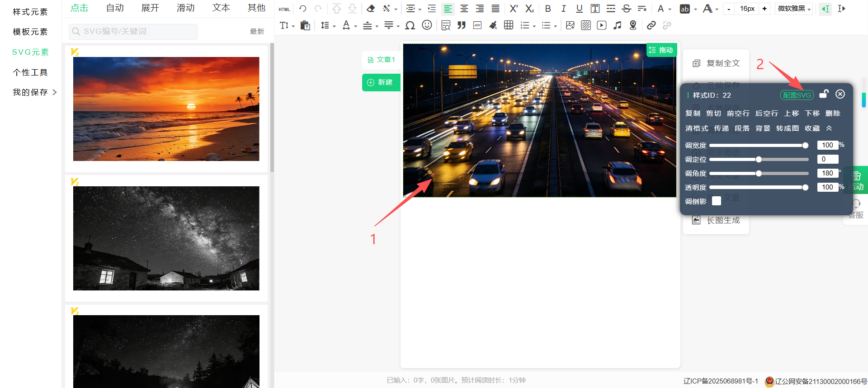
Task: Toggle bold formatting
Action: [548, 9]
